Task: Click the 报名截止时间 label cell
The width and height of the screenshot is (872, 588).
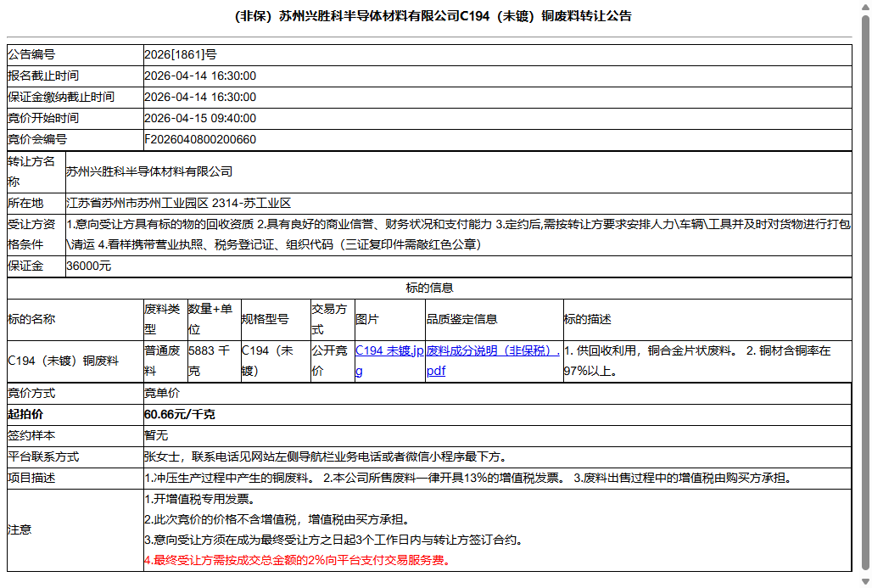Action: [x=75, y=76]
